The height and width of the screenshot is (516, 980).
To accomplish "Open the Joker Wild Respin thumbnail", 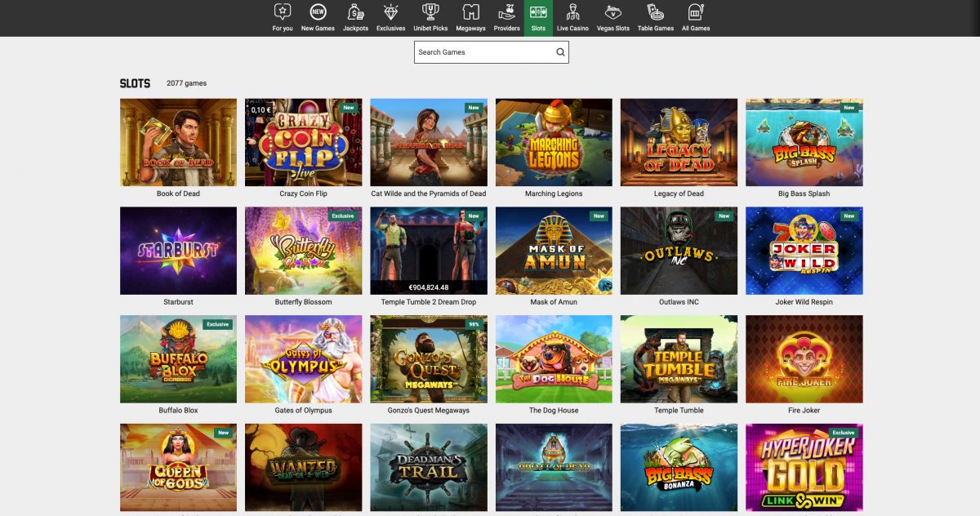I will 804,251.
